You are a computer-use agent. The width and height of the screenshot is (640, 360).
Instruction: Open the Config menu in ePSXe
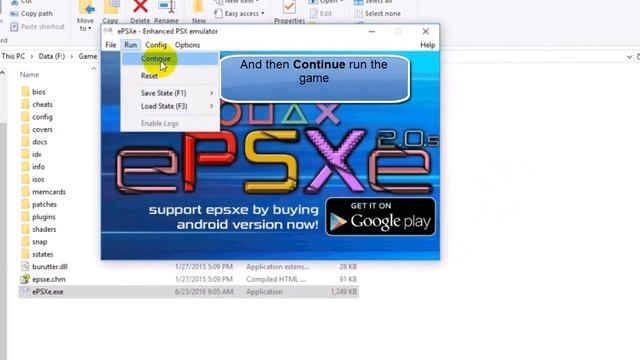pyautogui.click(x=156, y=45)
